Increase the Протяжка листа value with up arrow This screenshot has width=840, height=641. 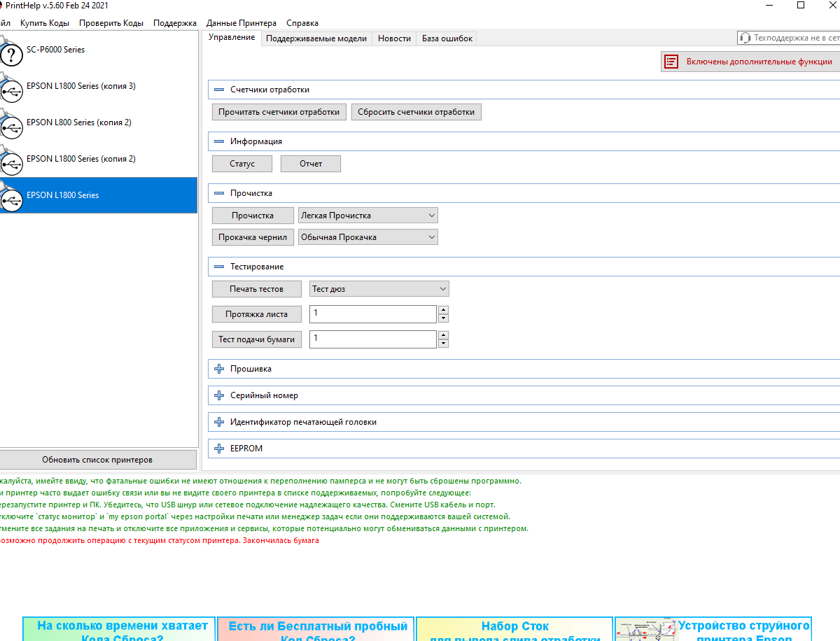coord(443,310)
